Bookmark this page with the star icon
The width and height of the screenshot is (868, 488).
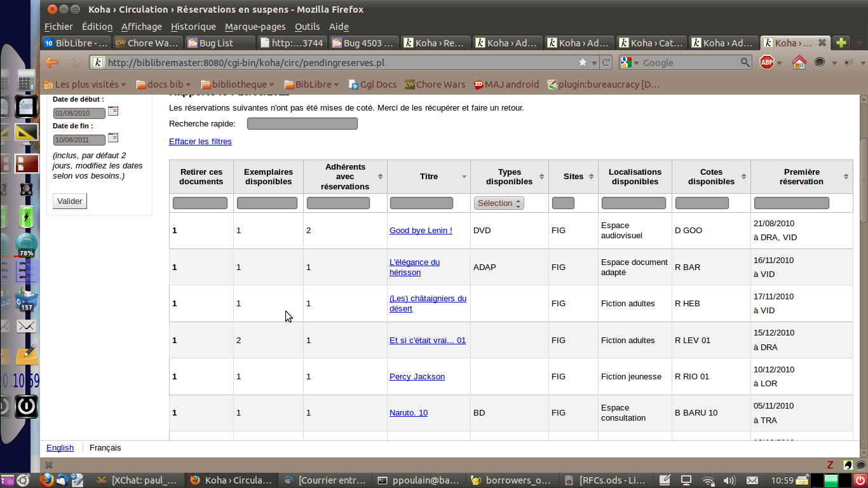[583, 62]
